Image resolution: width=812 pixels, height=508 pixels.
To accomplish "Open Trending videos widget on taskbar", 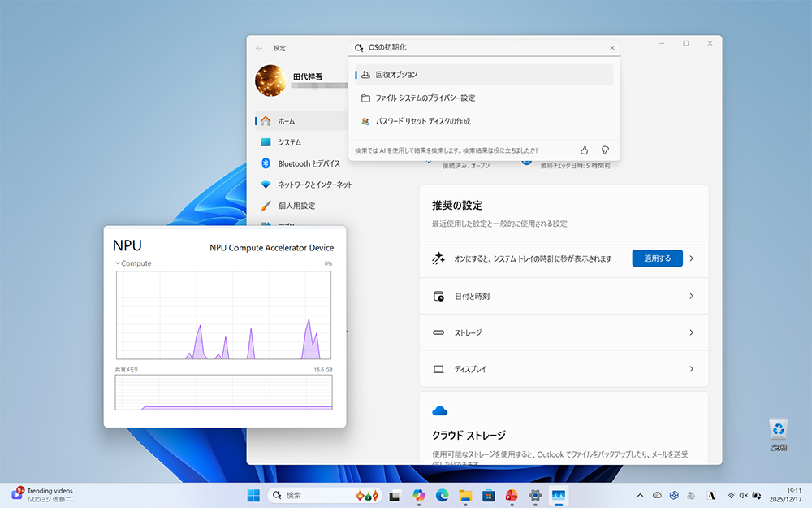I will point(43,495).
